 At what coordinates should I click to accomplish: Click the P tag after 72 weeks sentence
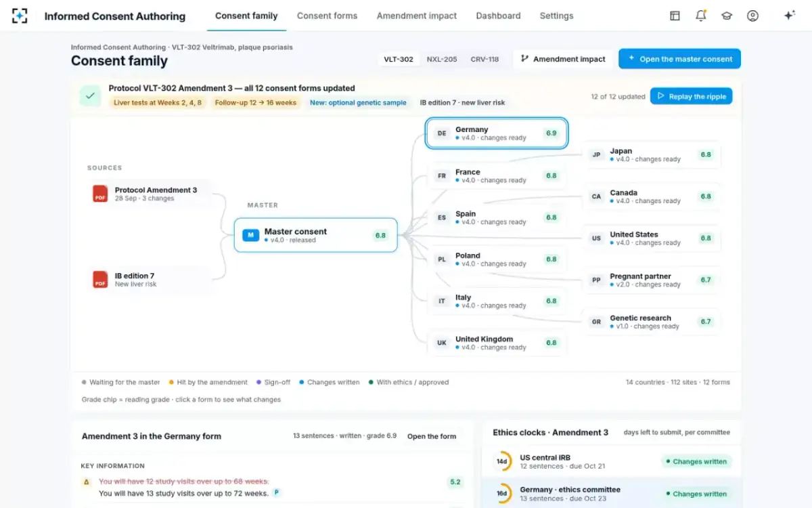click(277, 492)
